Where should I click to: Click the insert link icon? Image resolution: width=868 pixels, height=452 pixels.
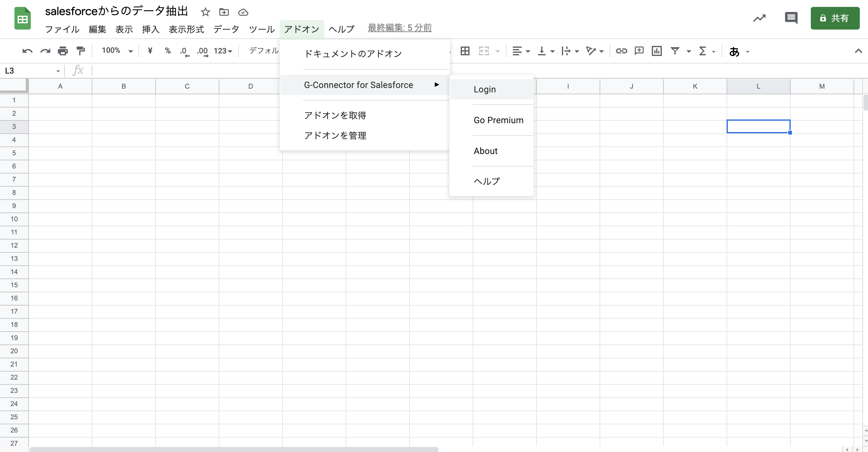pyautogui.click(x=621, y=51)
